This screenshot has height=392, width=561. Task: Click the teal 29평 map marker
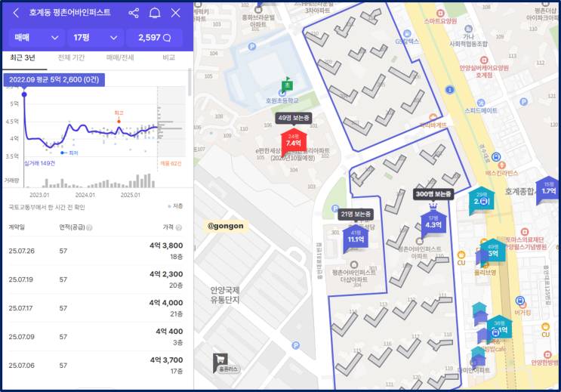(x=482, y=199)
